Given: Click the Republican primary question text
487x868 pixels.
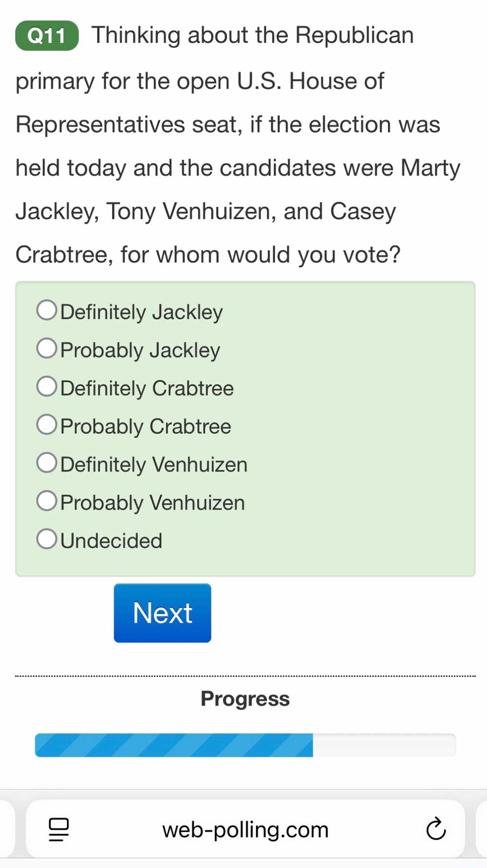Looking at the screenshot, I should tap(238, 145).
